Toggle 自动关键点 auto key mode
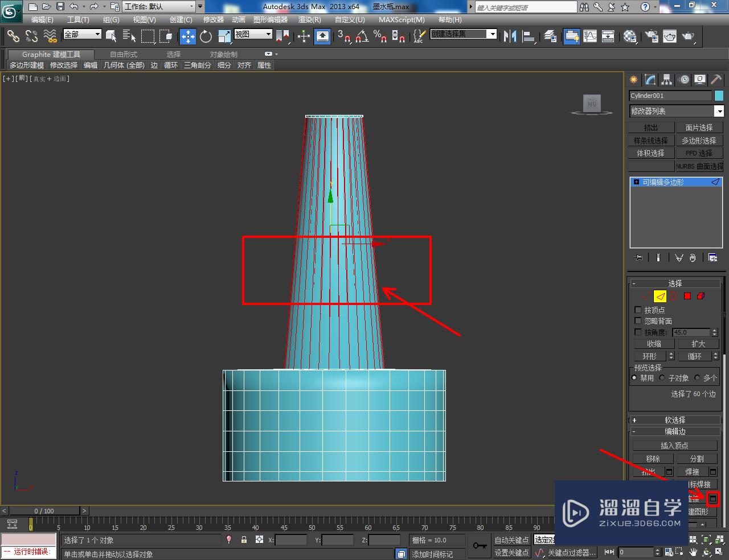This screenshot has height=560, width=729. (x=511, y=540)
